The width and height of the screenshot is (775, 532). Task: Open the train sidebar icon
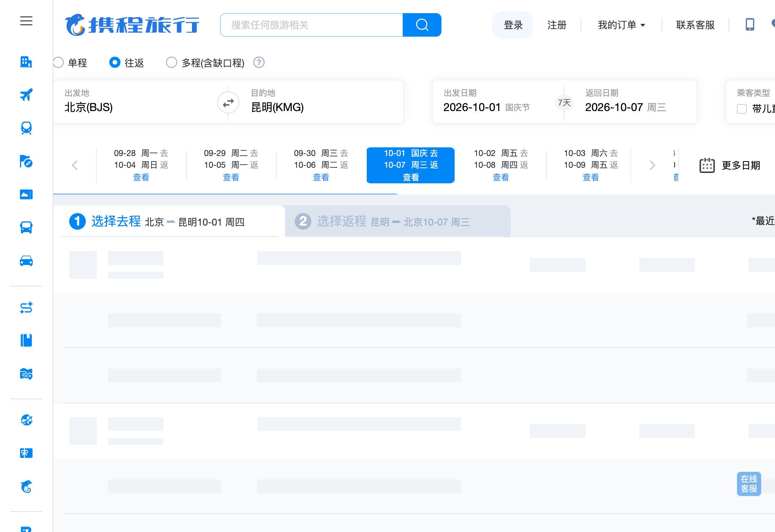click(26, 128)
